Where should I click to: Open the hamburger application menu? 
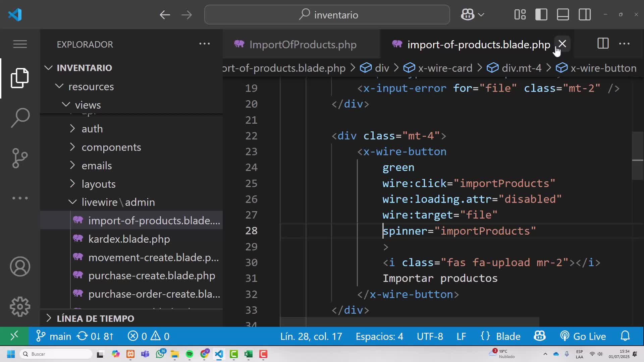pos(20,44)
